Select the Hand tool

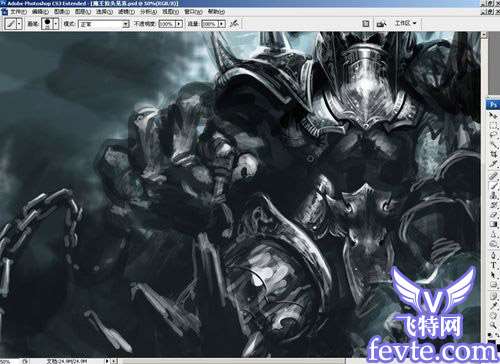(x=493, y=316)
